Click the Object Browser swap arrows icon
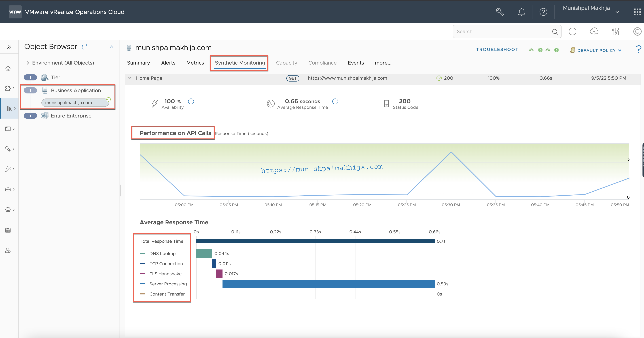Viewport: 644px width, 338px height. 85,46
